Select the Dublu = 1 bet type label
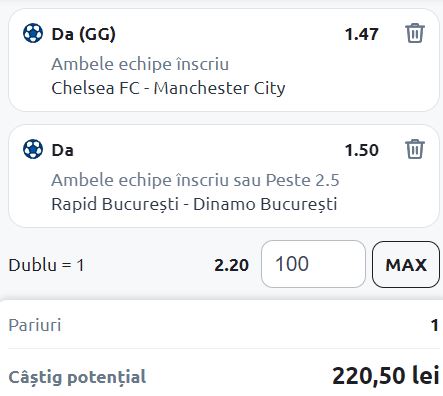Screen dimensions: 443x396 46,265
